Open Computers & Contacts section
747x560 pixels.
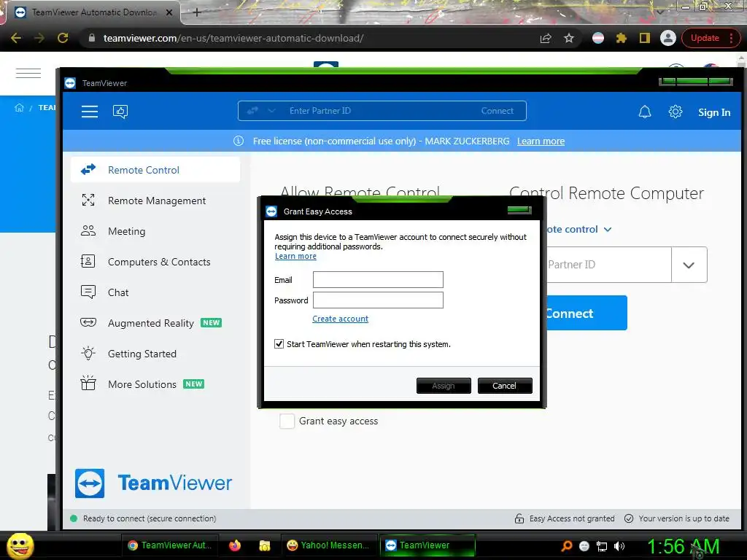coord(155,262)
